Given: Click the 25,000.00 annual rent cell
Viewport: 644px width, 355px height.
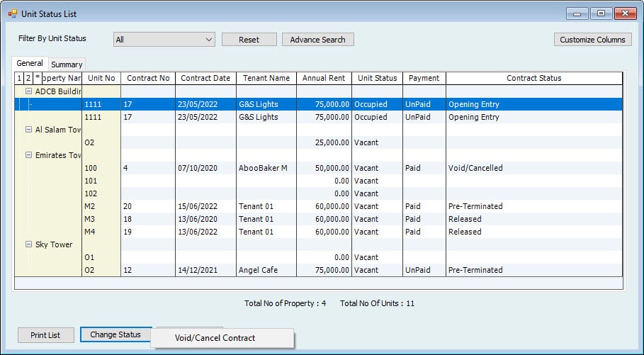Looking at the screenshot, I should click(x=324, y=142).
